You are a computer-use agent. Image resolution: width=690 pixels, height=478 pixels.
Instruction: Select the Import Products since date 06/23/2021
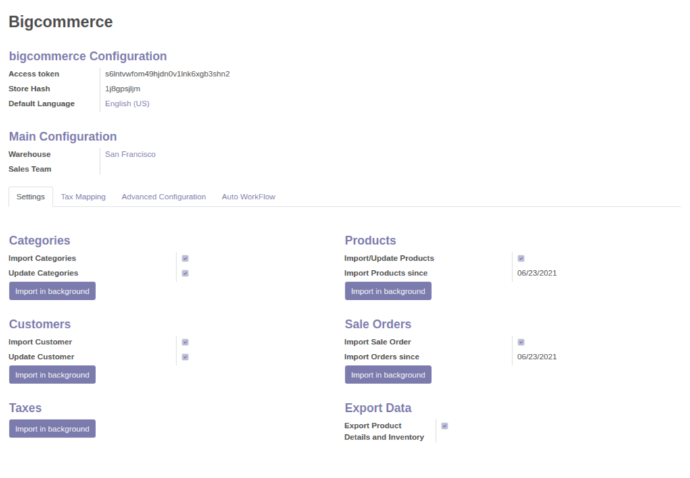click(x=537, y=273)
